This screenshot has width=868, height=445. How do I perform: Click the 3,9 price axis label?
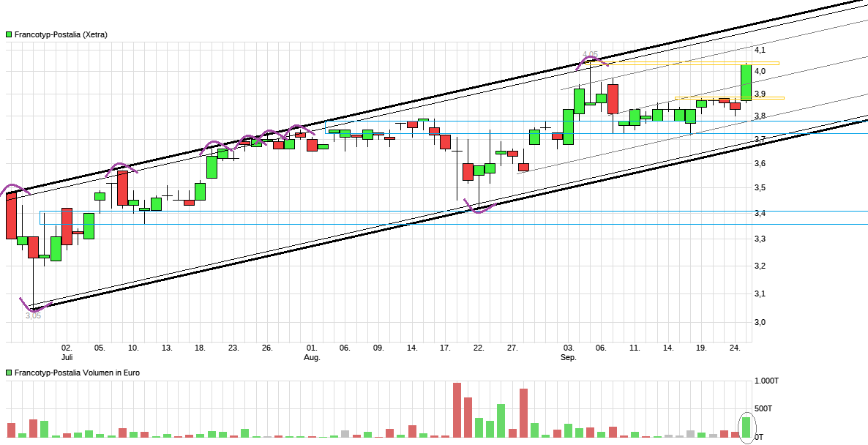tap(760, 94)
